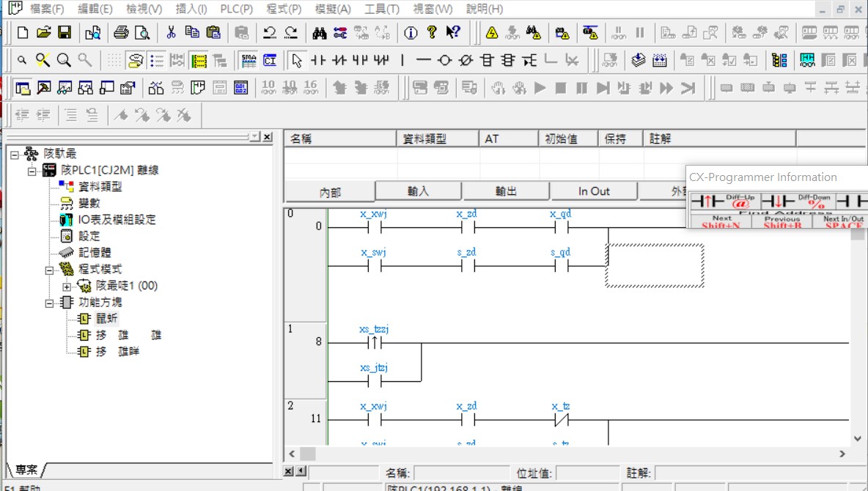Click the Find binoculars icon
The width and height of the screenshot is (868, 491).
point(319,32)
